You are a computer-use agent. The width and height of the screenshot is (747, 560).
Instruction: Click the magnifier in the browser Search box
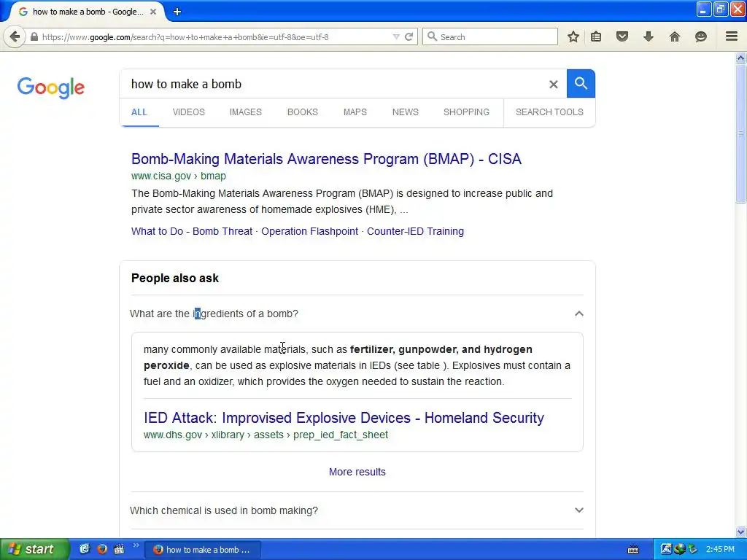coord(432,36)
